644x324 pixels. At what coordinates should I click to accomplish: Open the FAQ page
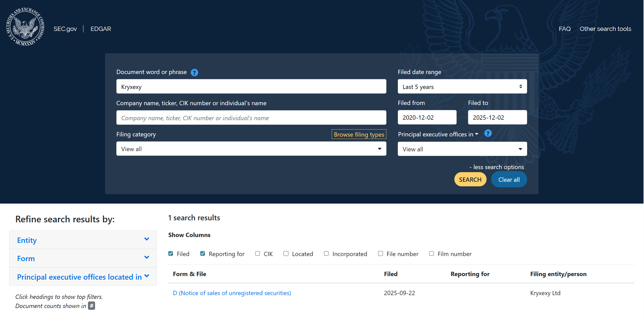coord(565,29)
